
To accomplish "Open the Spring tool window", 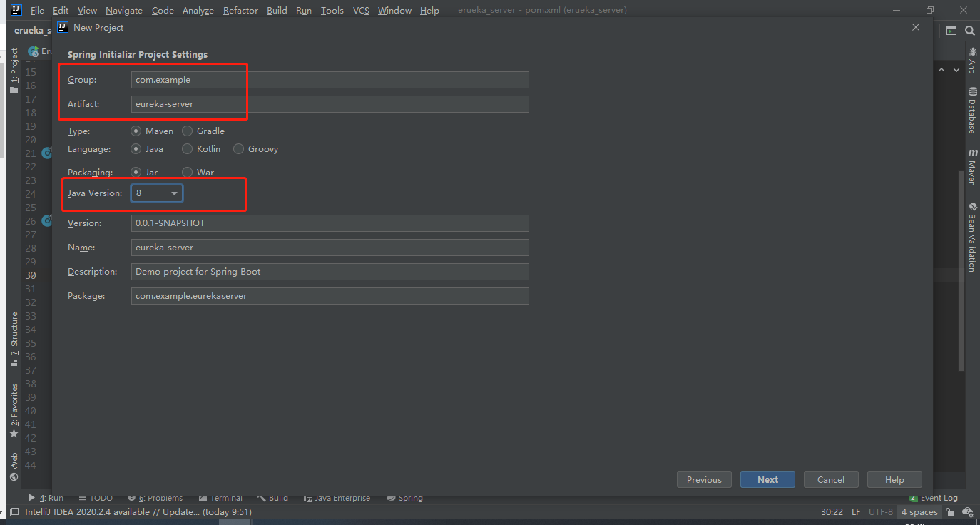I will (404, 498).
